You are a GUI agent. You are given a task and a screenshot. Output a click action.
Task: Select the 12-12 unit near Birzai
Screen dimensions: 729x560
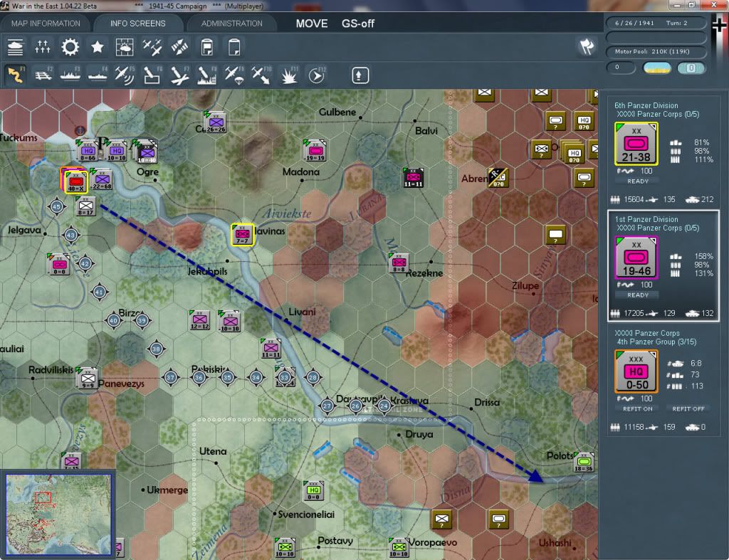point(199,320)
